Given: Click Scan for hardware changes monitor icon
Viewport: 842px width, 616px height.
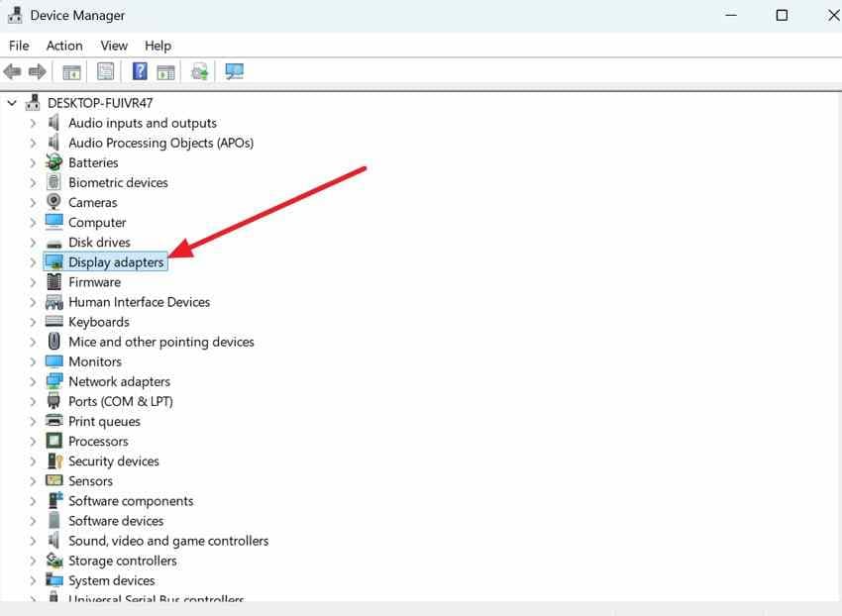Looking at the screenshot, I should click(x=234, y=71).
